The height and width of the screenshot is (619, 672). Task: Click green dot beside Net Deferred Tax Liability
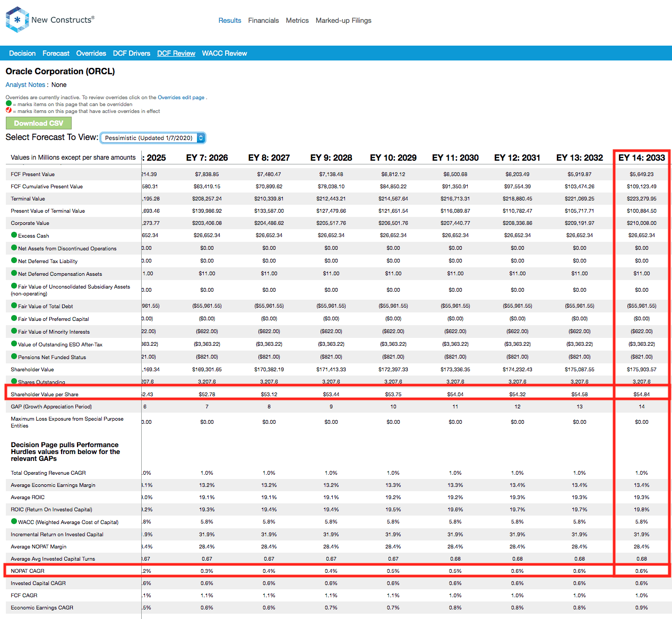pyautogui.click(x=14, y=260)
